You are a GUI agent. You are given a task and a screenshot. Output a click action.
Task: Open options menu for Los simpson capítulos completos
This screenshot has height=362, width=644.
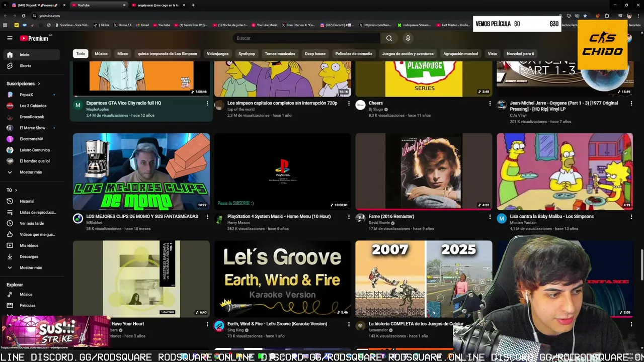tap(349, 103)
